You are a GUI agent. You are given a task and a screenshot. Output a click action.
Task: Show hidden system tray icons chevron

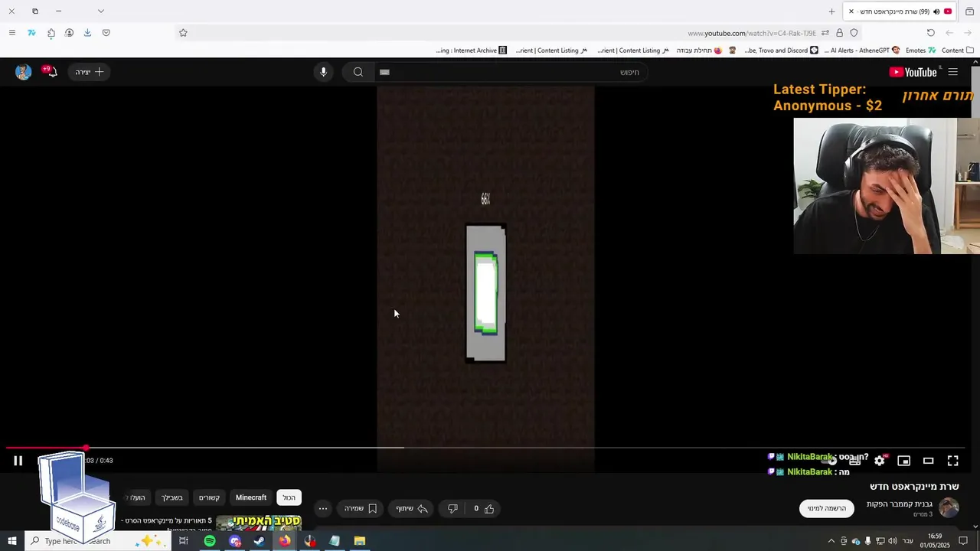point(831,541)
